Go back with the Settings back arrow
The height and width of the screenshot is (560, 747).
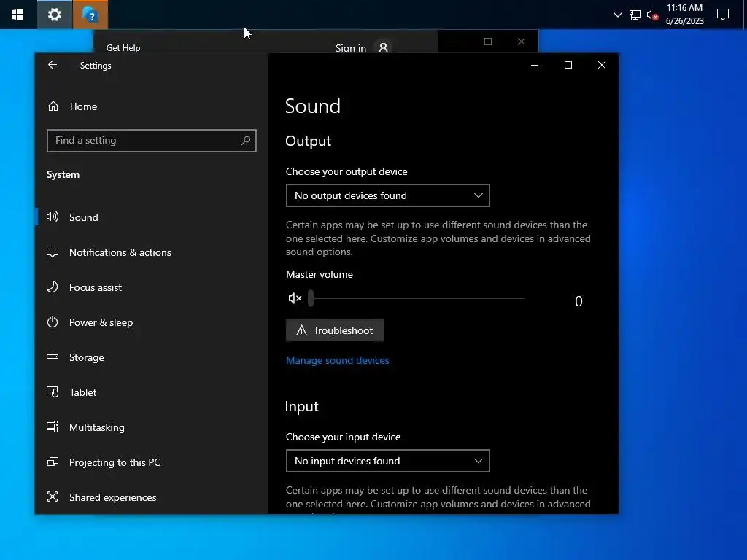(53, 65)
